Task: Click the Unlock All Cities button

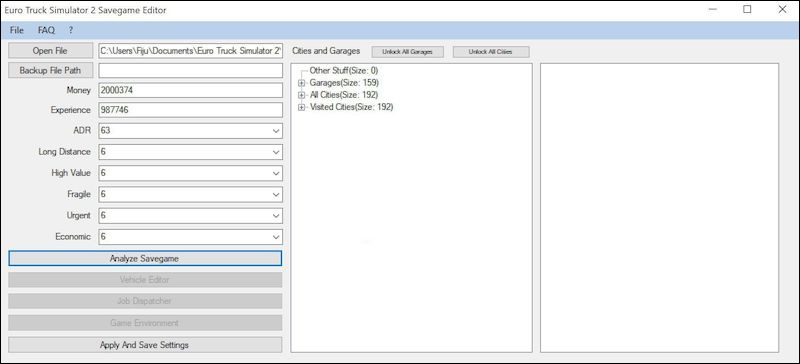Action: click(x=490, y=52)
